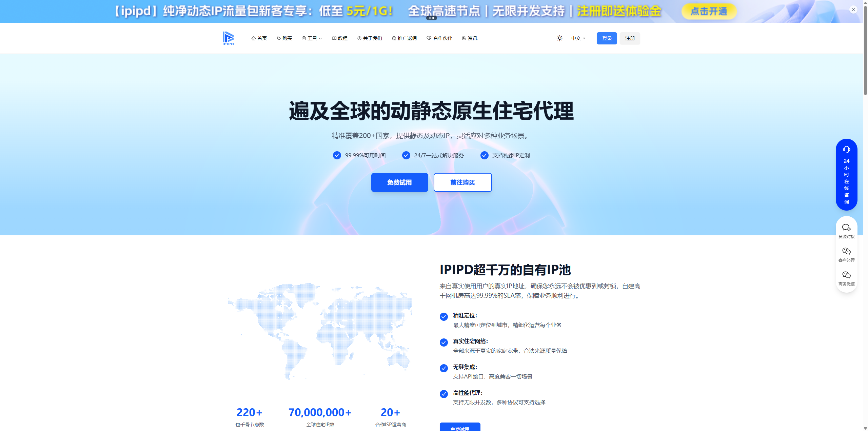This screenshot has width=868, height=431.
Task: Expand the 工具 dropdown menu
Action: click(x=312, y=38)
